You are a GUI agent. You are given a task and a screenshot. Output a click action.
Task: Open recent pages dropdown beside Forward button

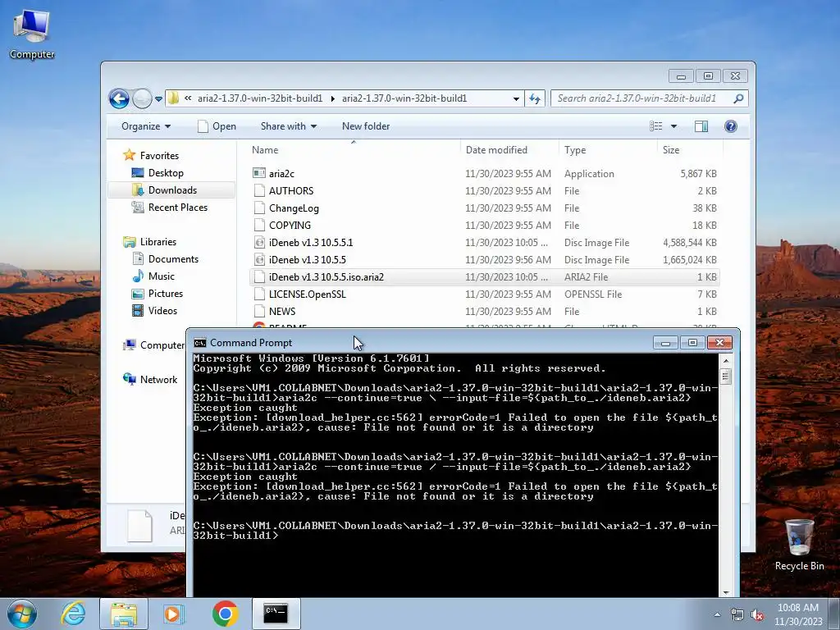point(158,99)
